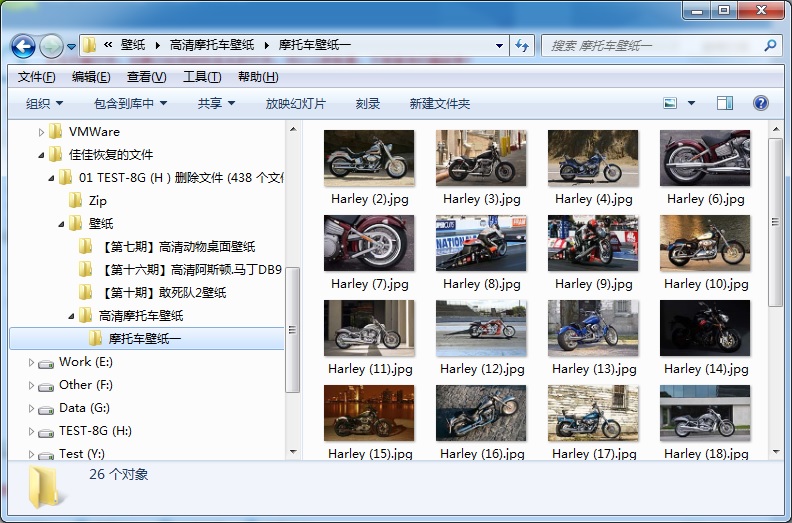Open the 工具(T) menu
Image resolution: width=792 pixels, height=523 pixels.
tap(201, 77)
